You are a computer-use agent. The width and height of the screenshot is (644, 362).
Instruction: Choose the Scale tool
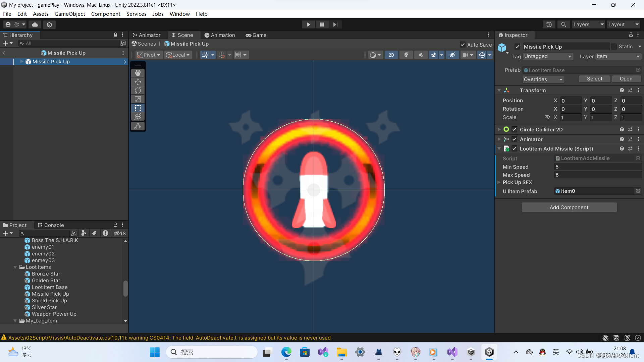pyautogui.click(x=138, y=99)
